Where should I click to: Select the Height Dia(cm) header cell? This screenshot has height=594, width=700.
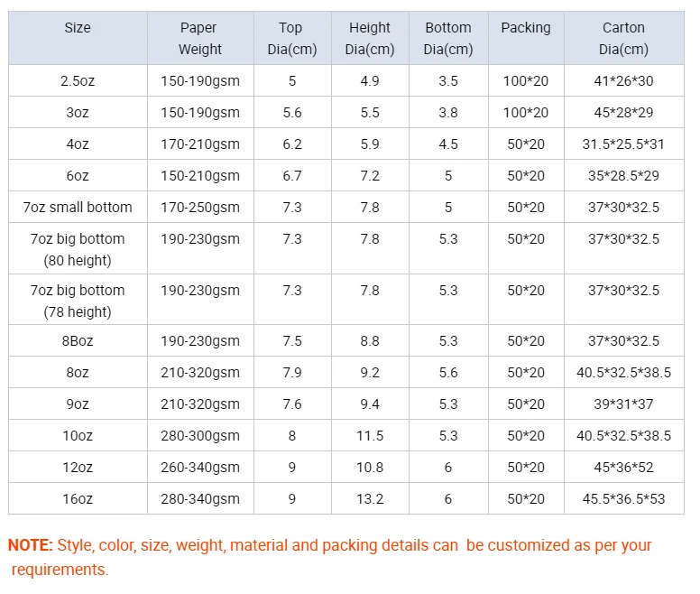pos(370,39)
